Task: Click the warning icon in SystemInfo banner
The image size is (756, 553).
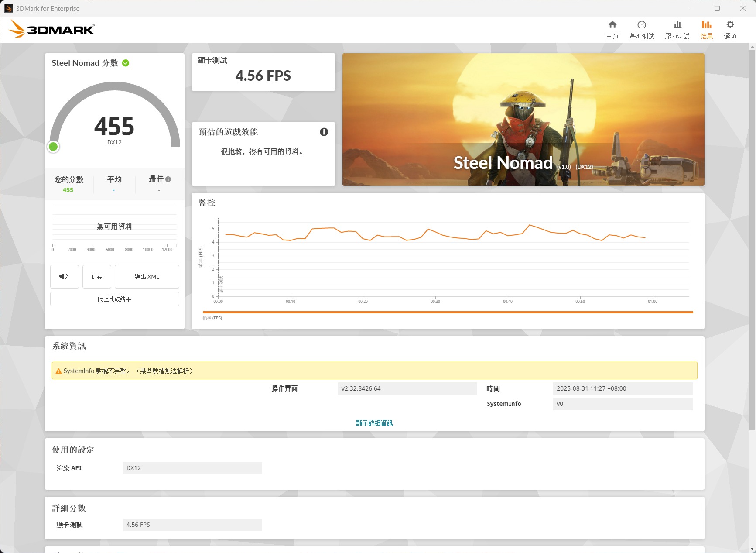Action: coord(59,371)
